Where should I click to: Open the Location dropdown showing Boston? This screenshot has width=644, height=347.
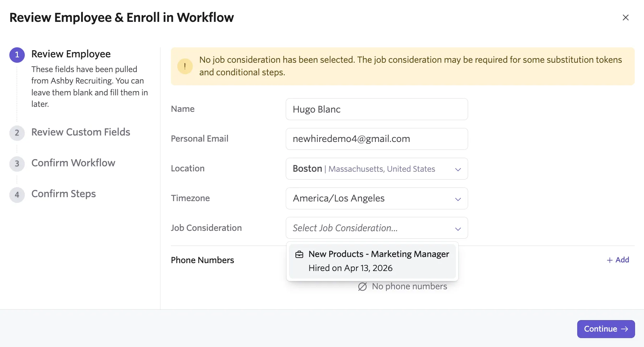pos(377,169)
